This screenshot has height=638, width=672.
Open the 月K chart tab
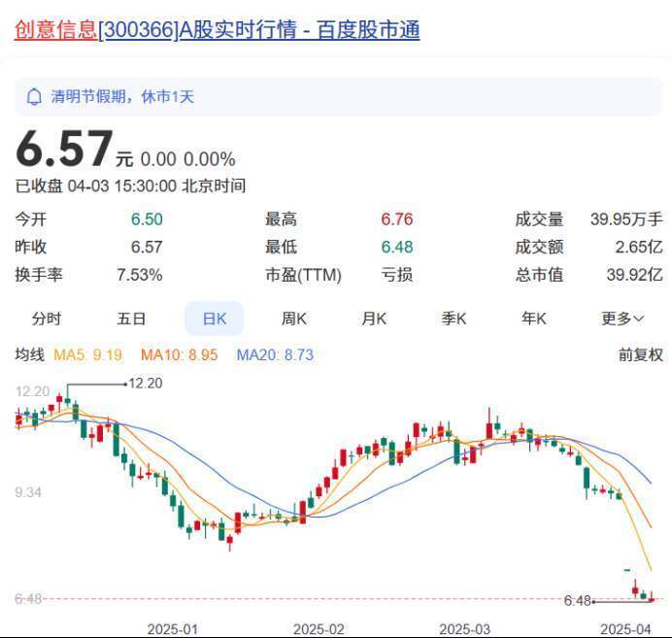tap(374, 319)
